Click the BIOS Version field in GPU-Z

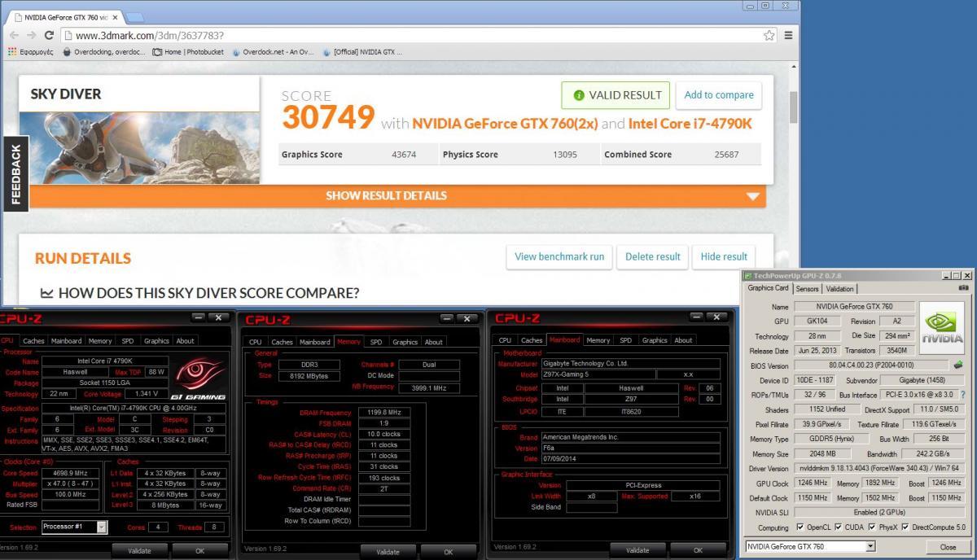pyautogui.click(x=871, y=365)
